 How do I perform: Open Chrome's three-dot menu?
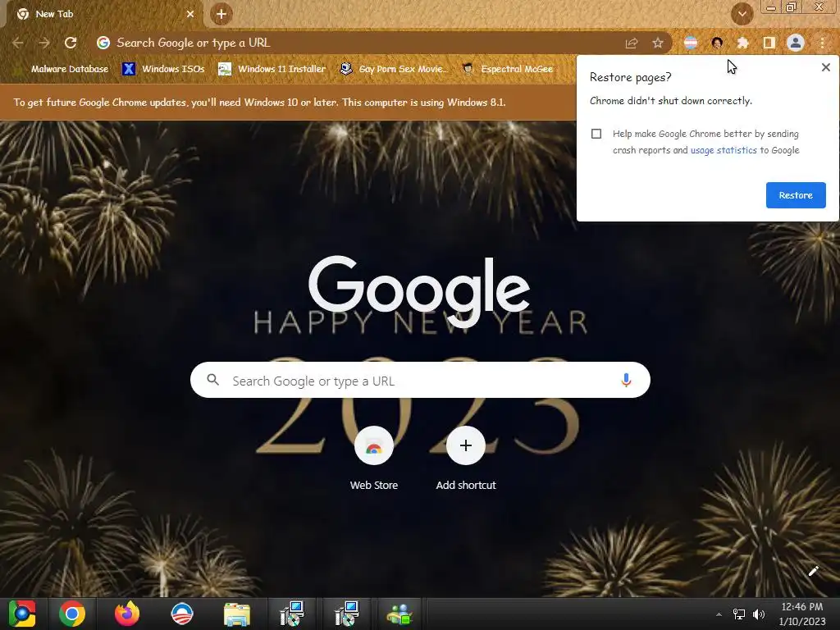point(822,43)
